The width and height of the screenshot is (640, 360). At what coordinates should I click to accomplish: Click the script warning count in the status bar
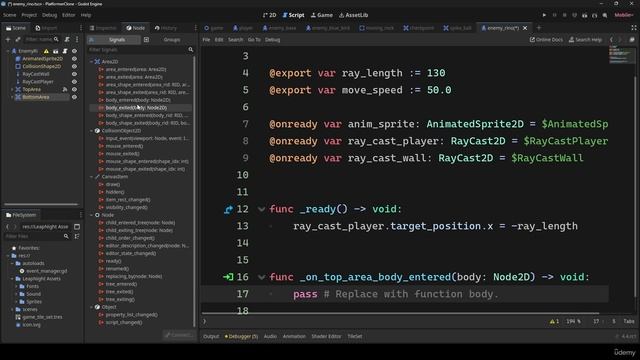coord(554,322)
